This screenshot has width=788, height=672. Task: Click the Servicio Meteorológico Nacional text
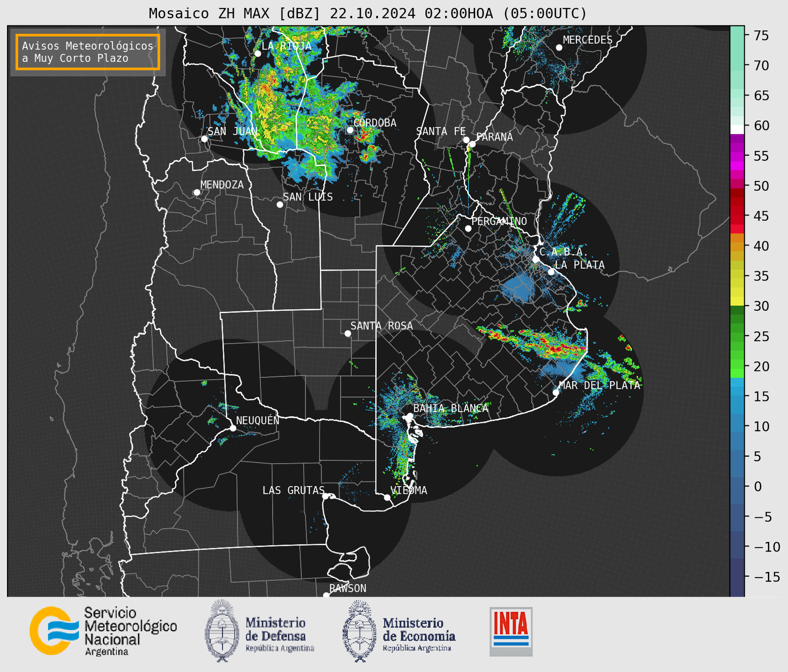coord(130,631)
